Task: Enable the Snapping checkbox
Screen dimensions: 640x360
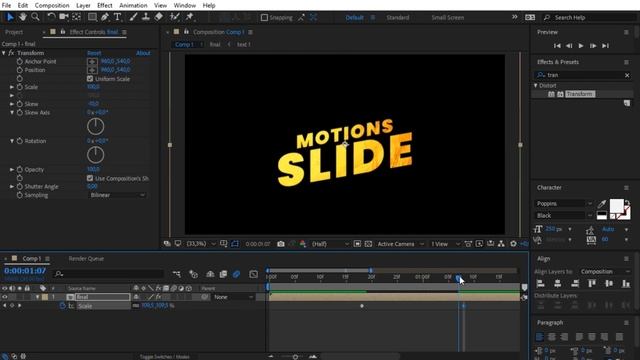Action: [264, 18]
